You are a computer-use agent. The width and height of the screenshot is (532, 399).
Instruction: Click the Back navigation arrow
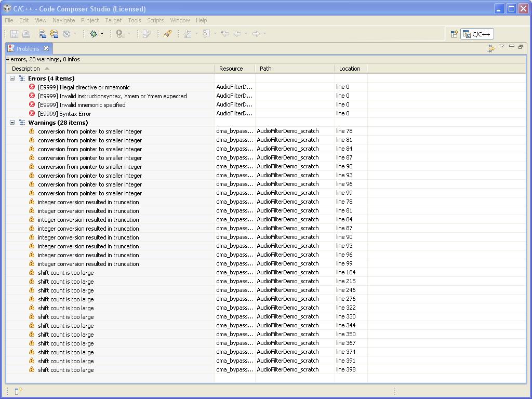(238, 34)
